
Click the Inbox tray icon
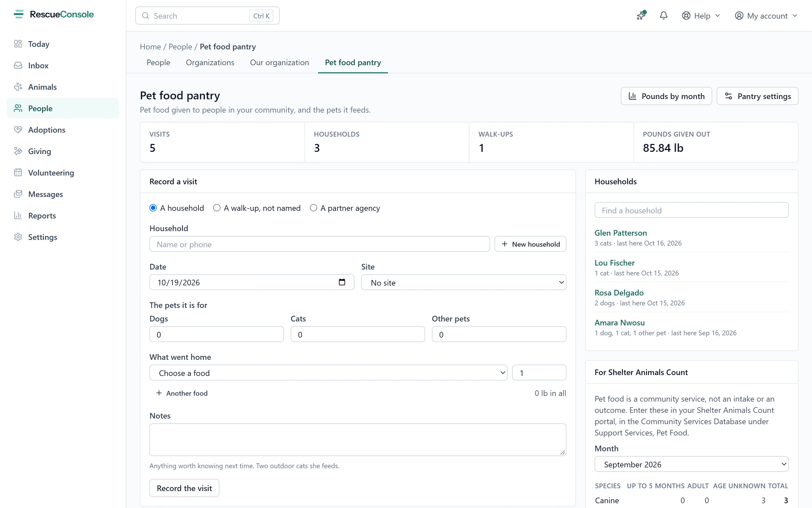tap(18, 65)
